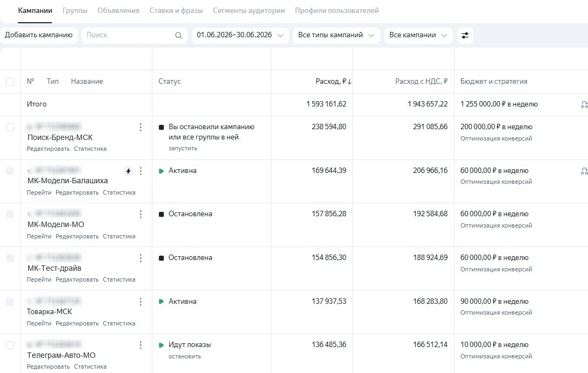Switch to the Группы tab

[75, 10]
